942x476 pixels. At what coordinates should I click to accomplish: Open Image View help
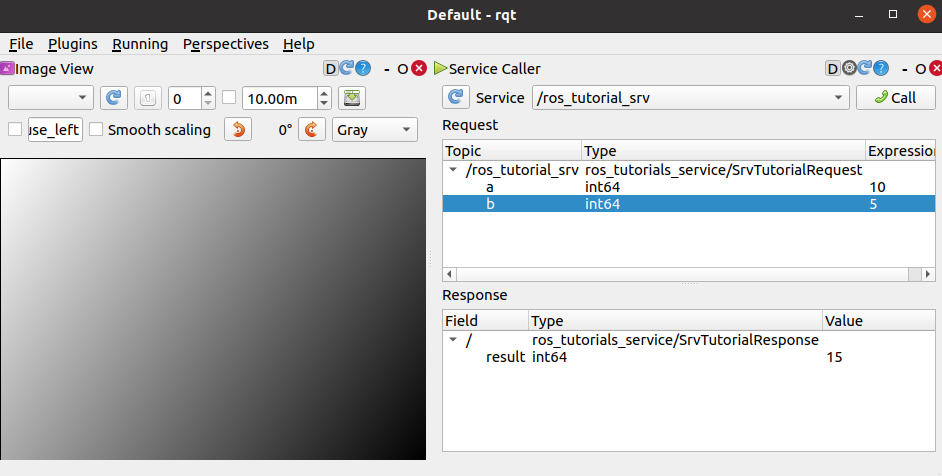pos(363,68)
